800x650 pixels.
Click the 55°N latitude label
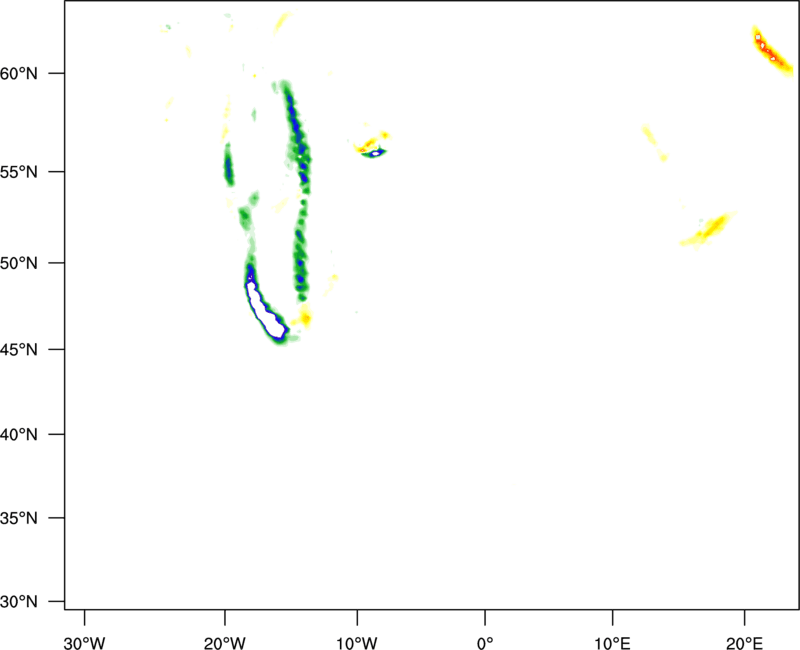[19, 172]
